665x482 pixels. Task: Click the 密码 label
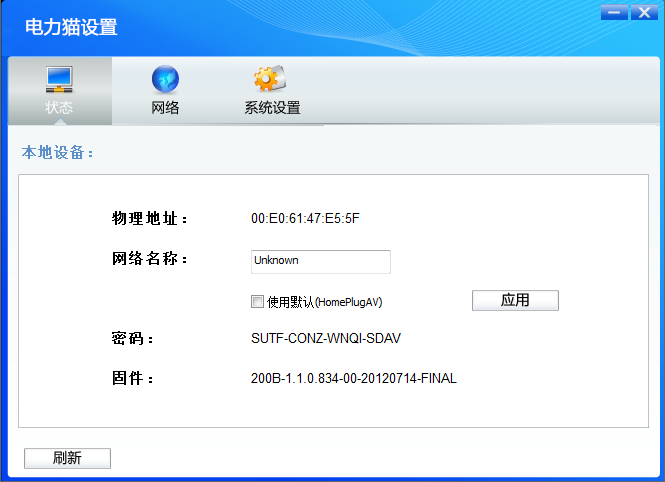132,338
